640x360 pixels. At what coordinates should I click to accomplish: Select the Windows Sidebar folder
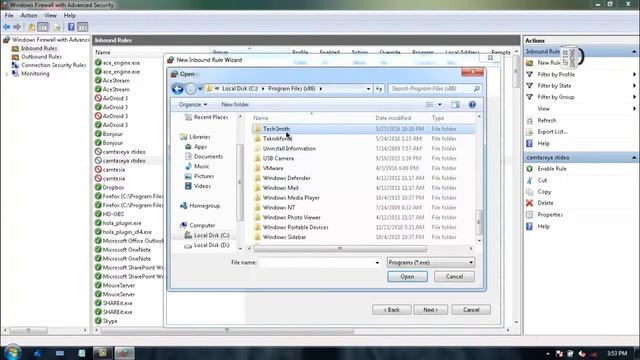click(284, 237)
